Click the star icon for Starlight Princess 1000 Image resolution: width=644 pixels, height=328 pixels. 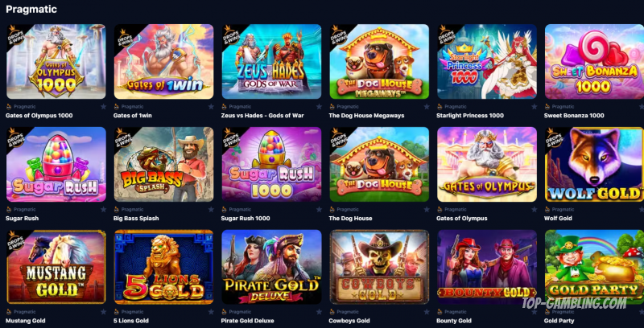(534, 107)
